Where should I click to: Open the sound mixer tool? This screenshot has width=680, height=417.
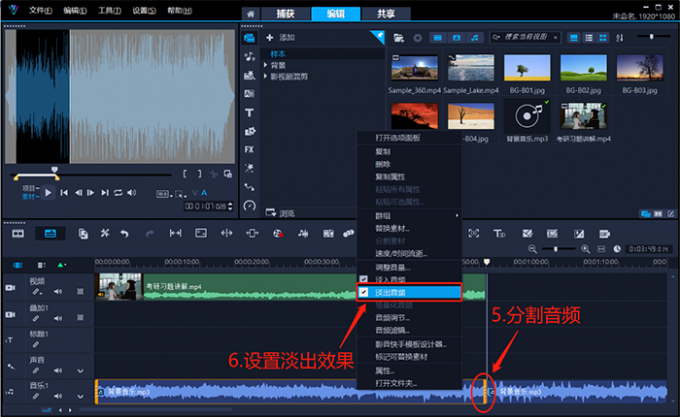303,234
